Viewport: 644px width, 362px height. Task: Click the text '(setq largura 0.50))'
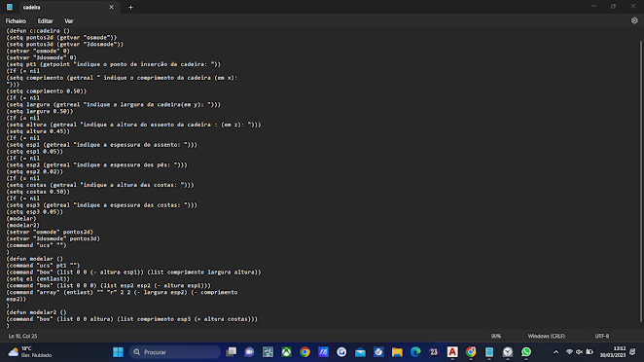point(40,111)
